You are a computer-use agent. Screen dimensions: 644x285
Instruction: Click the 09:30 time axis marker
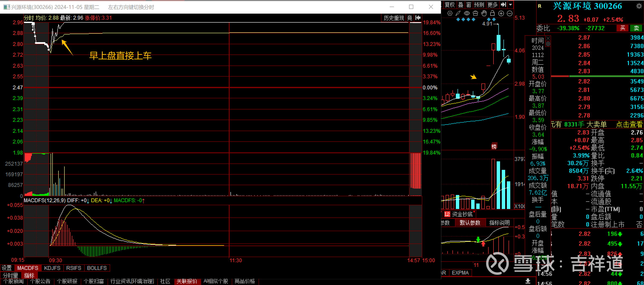tap(55, 260)
